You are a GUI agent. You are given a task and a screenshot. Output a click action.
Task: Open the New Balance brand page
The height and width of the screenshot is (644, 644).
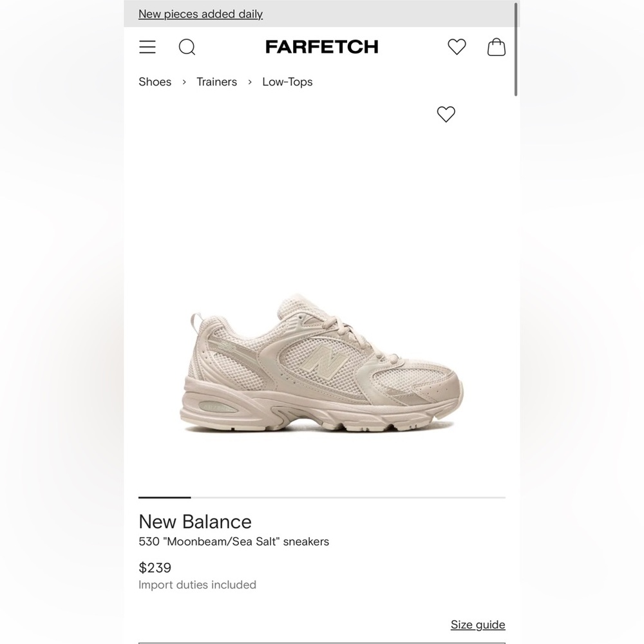[195, 522]
